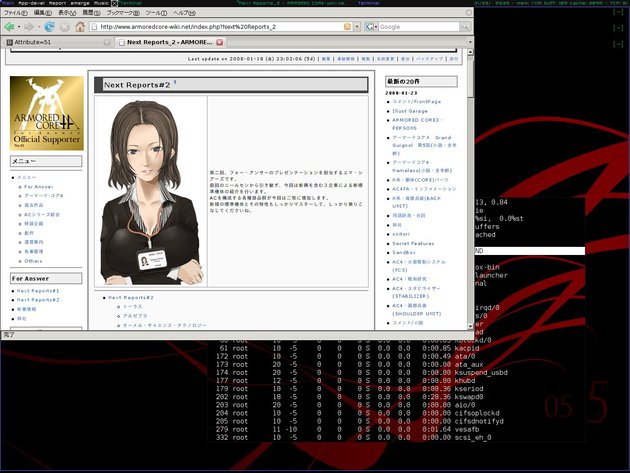Close the Next Reports_2 tab
The image size is (630, 473).
tap(220, 42)
